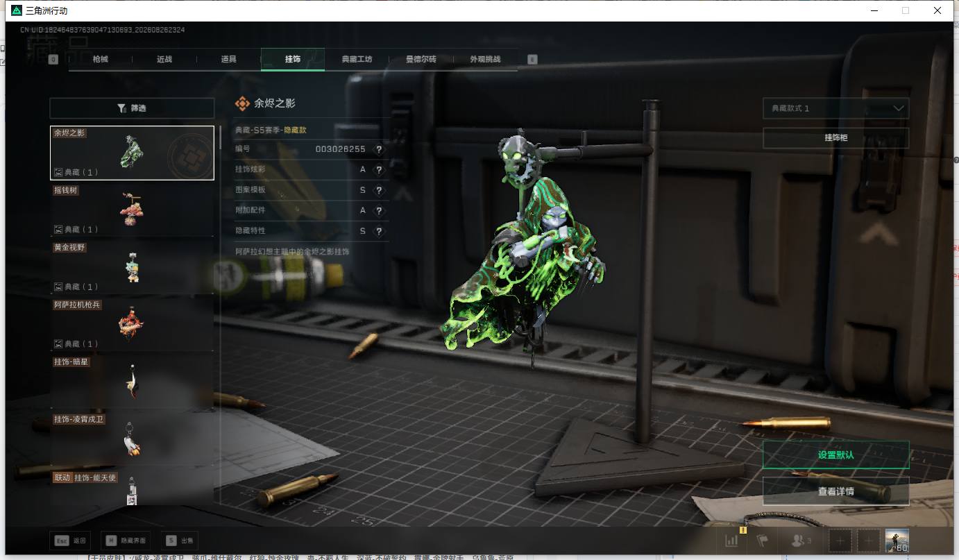Click the help icon for 隐藏特性
The image size is (959, 560).
click(x=379, y=231)
